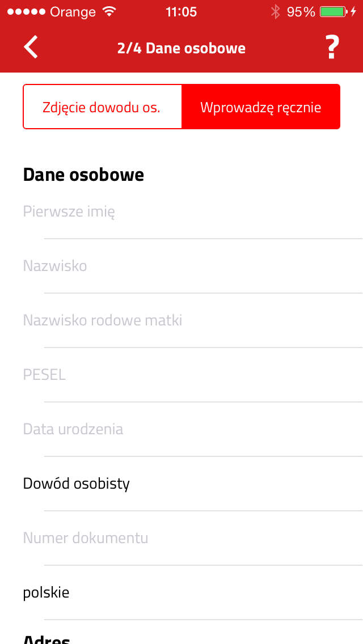Open the Dowód osobisty document type selector
The image size is (363, 644).
tap(181, 484)
